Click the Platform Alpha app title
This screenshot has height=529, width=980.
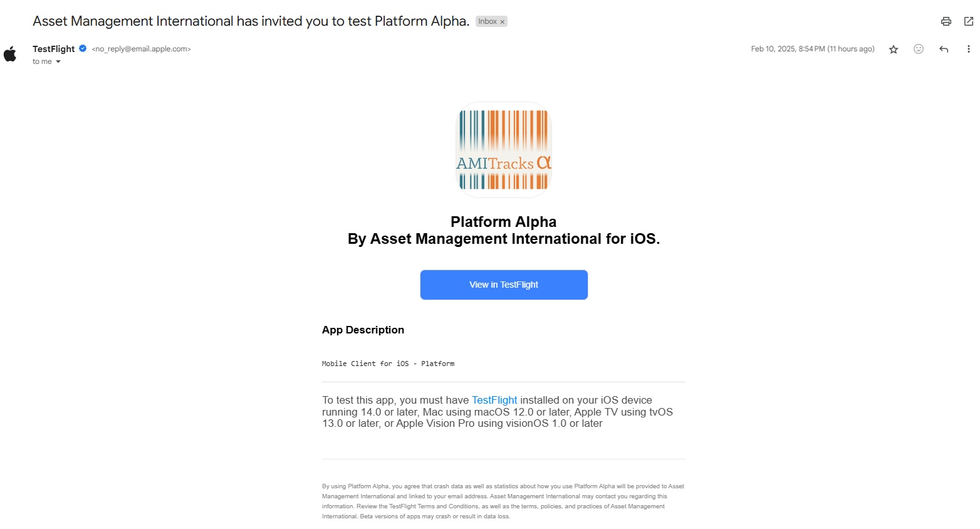click(503, 222)
